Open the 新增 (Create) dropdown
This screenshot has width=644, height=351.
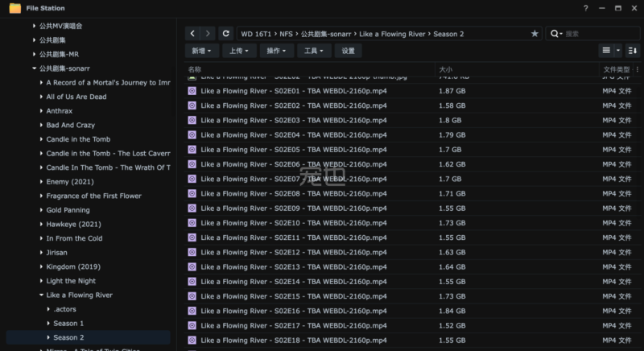pos(202,51)
